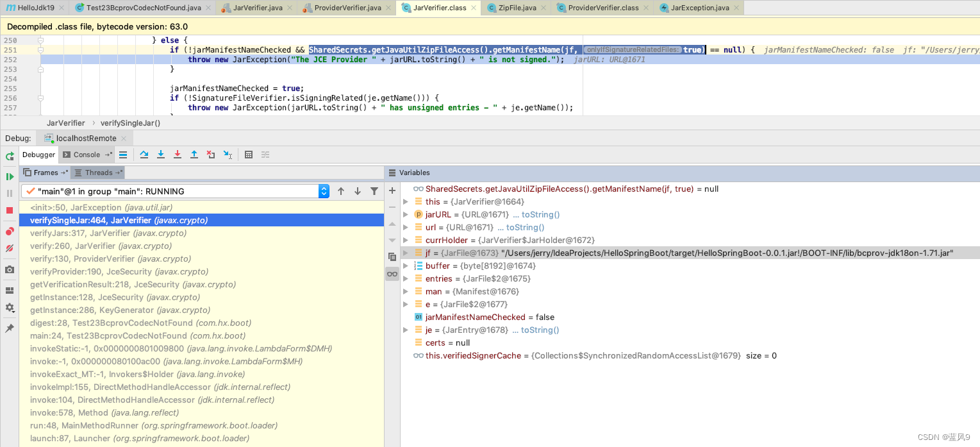Switch to JarVerifier.java tab
This screenshot has width=980, height=447.
[256, 8]
